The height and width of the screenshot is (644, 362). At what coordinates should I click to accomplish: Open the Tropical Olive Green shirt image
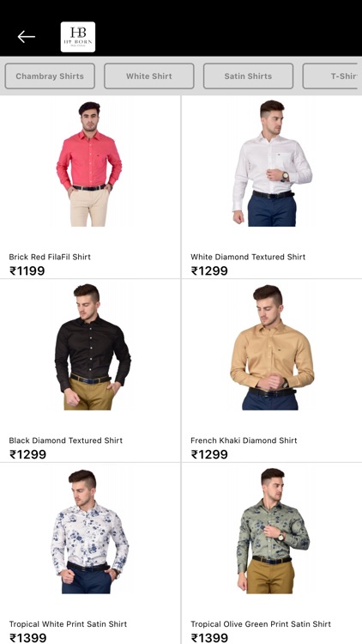pos(273,531)
